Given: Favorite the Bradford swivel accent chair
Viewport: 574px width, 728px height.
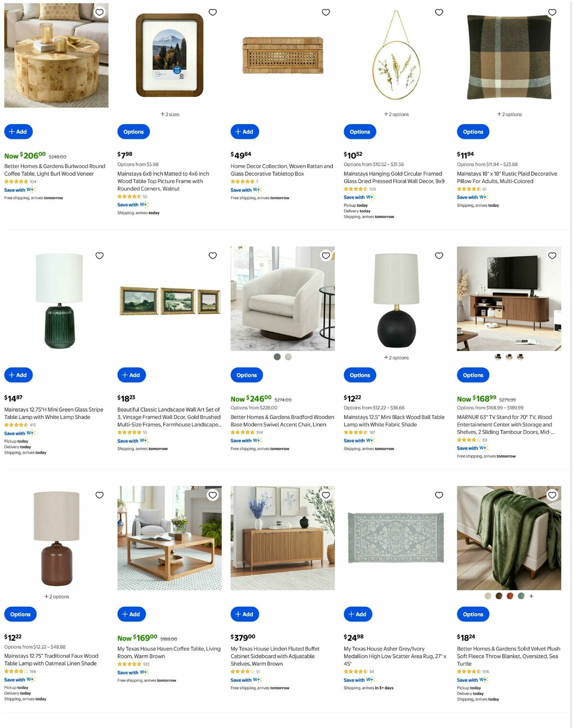Looking at the screenshot, I should pos(326,256).
